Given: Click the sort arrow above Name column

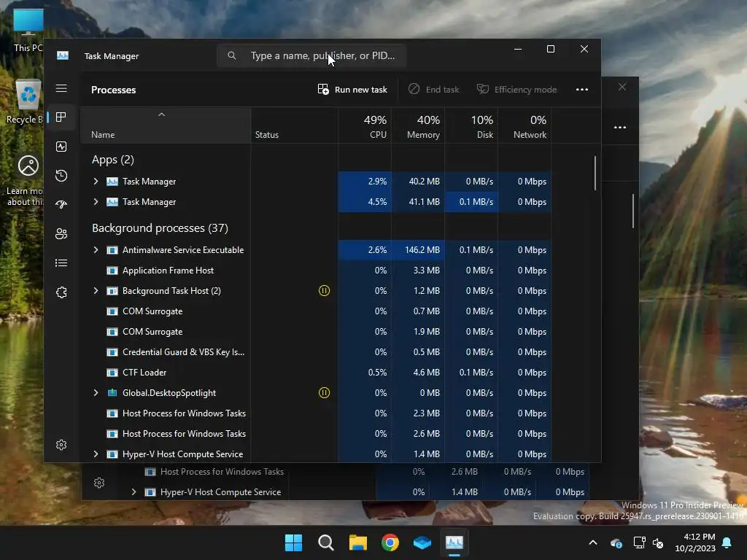Looking at the screenshot, I should (x=161, y=114).
